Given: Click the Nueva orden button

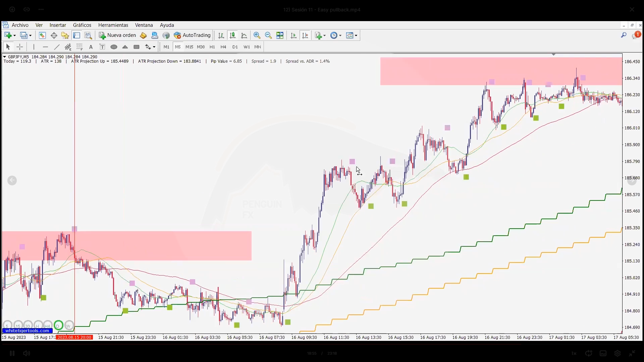Looking at the screenshot, I should point(117,35).
